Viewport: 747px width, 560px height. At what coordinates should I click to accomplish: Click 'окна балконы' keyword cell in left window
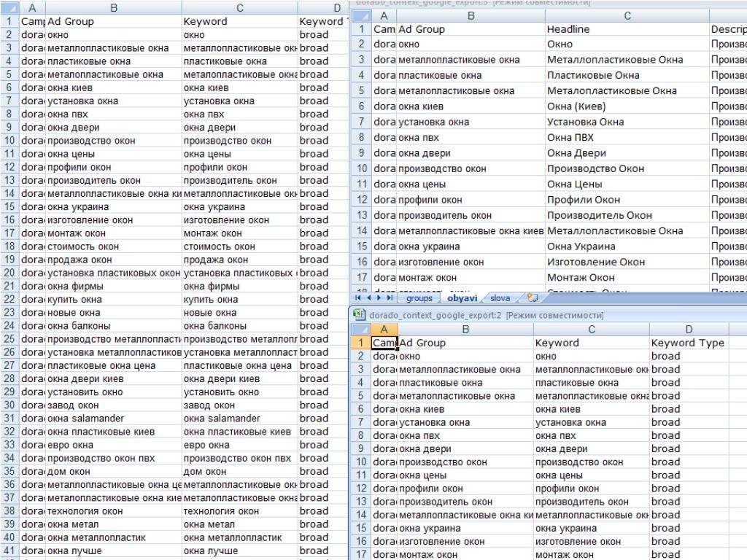click(239, 326)
